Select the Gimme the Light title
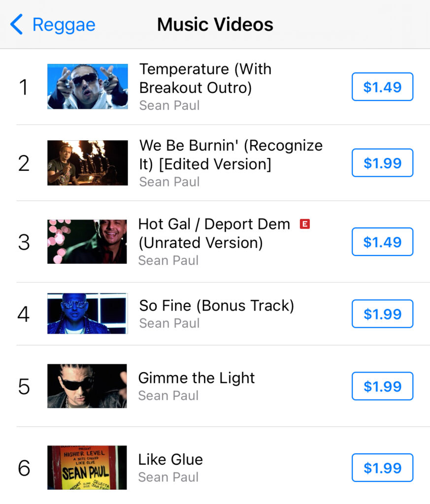Image resolution: width=430 pixels, height=504 pixels. coord(197,378)
